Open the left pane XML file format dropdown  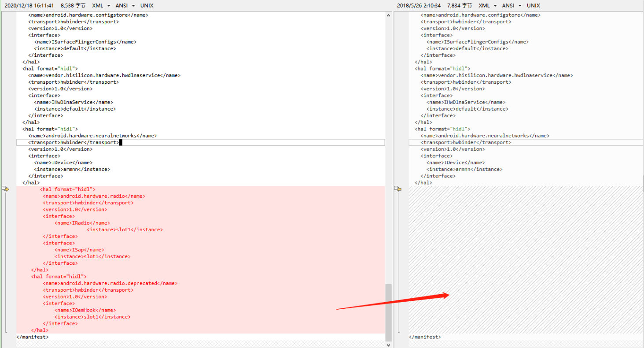(101, 5)
